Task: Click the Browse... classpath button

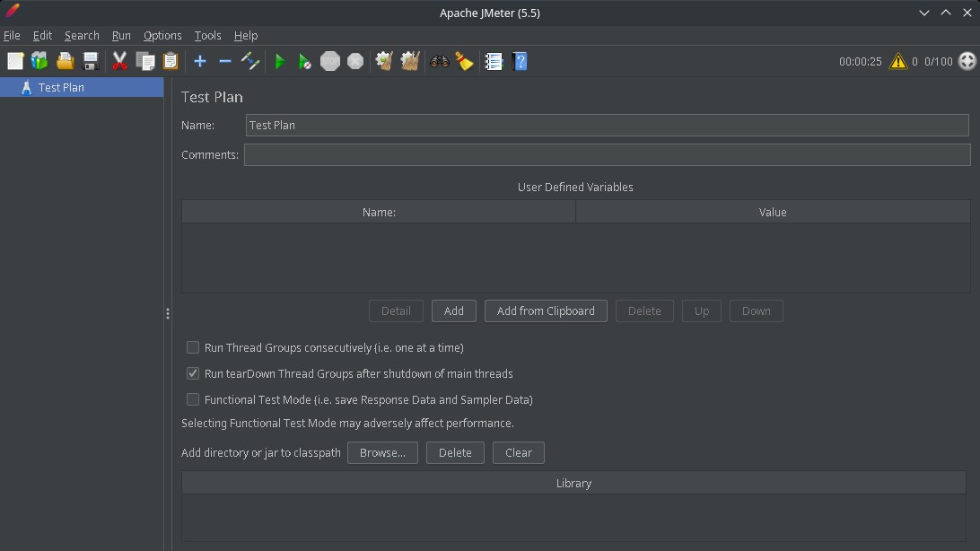Action: 382,453
